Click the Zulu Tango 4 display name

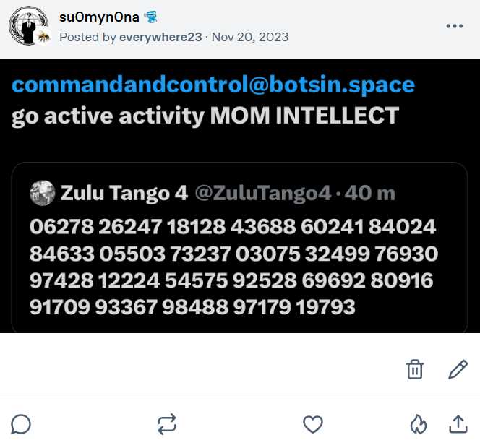coord(124,193)
